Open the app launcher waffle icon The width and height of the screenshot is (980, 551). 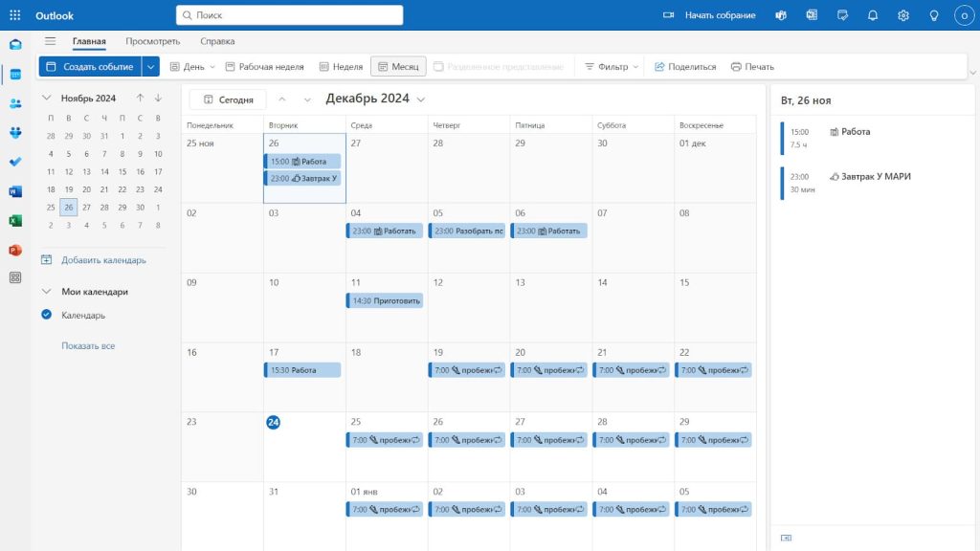(15, 15)
